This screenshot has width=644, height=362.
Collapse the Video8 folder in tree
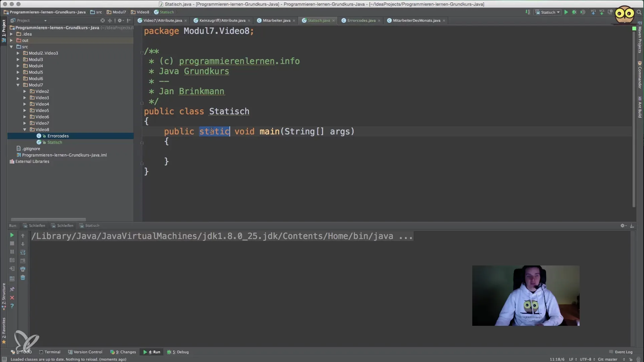point(24,130)
